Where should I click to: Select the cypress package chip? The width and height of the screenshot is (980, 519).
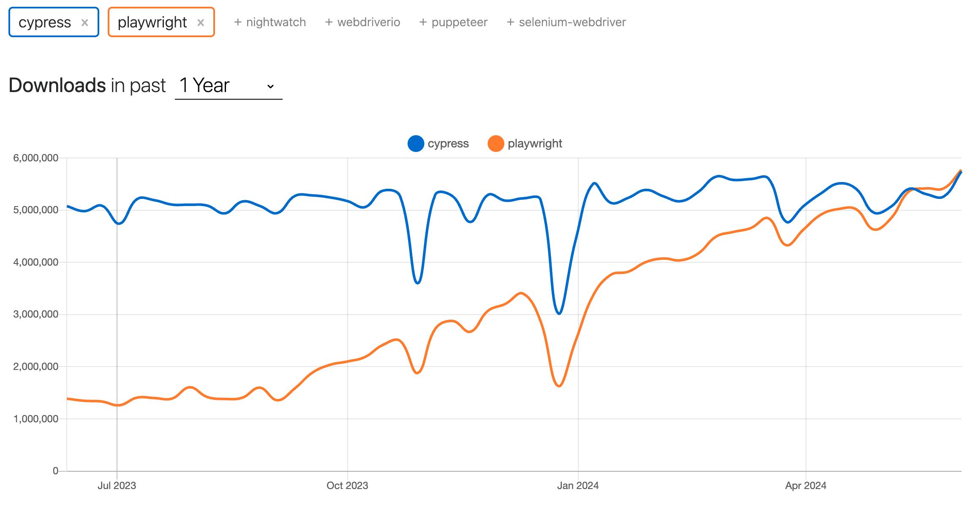coord(45,22)
